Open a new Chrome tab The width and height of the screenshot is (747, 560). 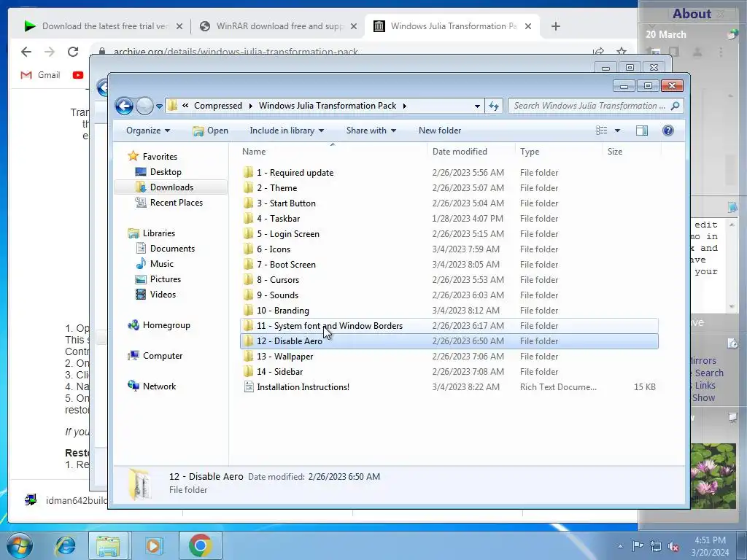[x=555, y=26]
